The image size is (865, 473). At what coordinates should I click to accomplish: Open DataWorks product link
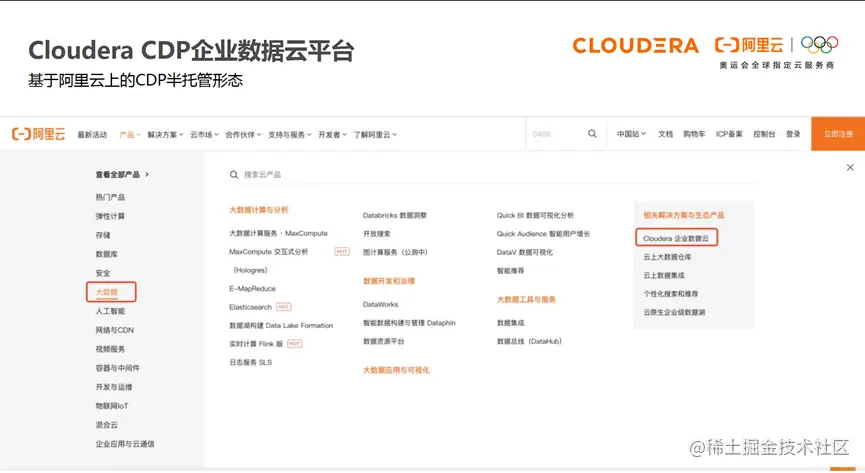coord(381,304)
